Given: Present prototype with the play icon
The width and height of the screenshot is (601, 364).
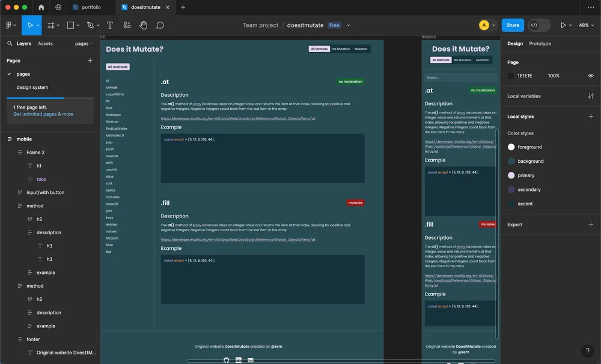Looking at the screenshot, I should 563,25.
